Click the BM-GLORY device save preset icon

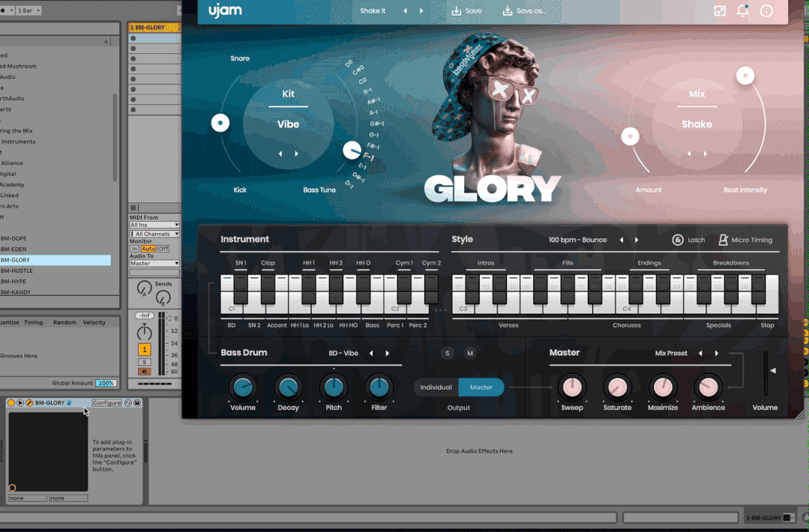click(x=137, y=402)
